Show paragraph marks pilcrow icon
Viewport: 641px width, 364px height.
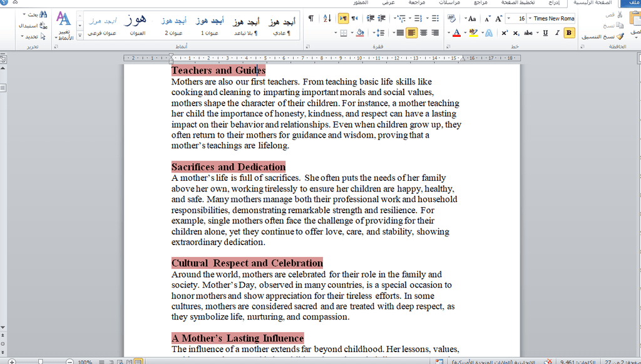(311, 18)
